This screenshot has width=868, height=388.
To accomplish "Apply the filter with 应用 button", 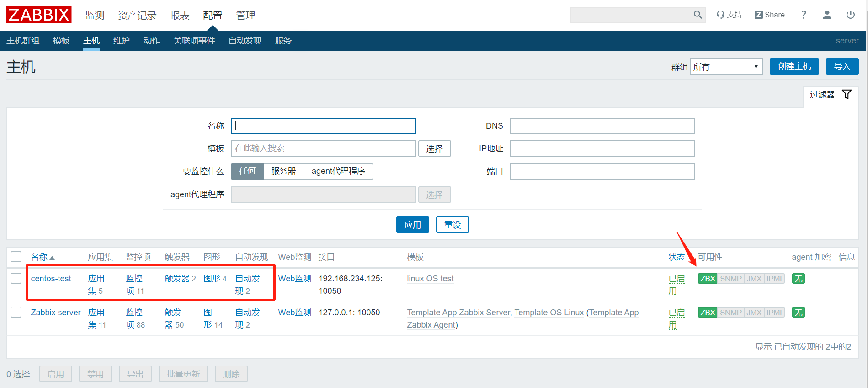I will [413, 225].
